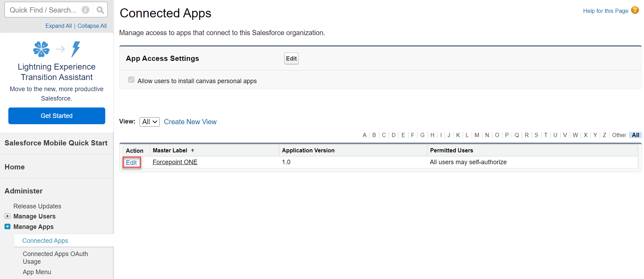This screenshot has height=279, width=644.
Task: Click the Quick Find search magnifier icon
Action: point(100,10)
